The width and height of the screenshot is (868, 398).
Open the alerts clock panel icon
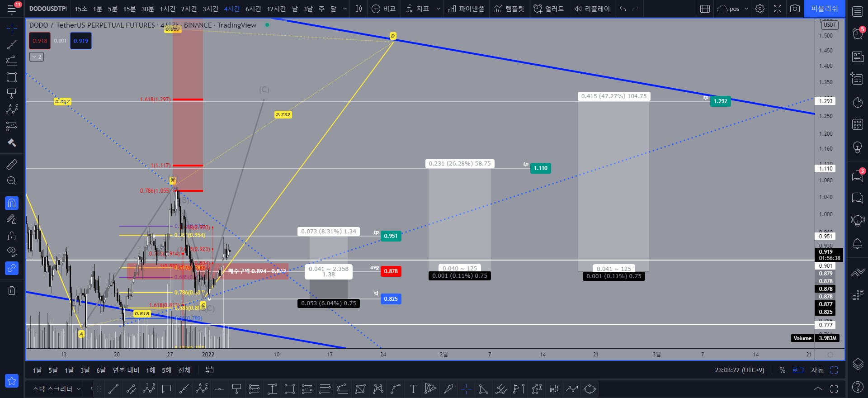[x=858, y=33]
